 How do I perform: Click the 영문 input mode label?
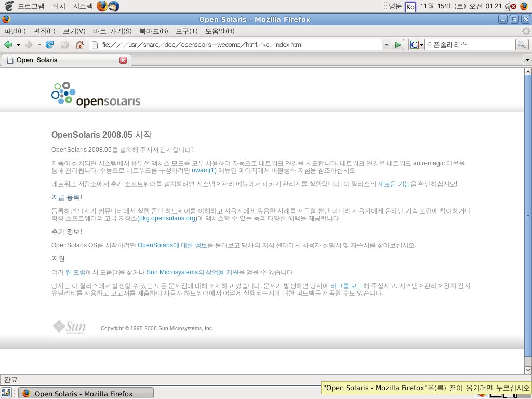pyautogui.click(x=395, y=6)
